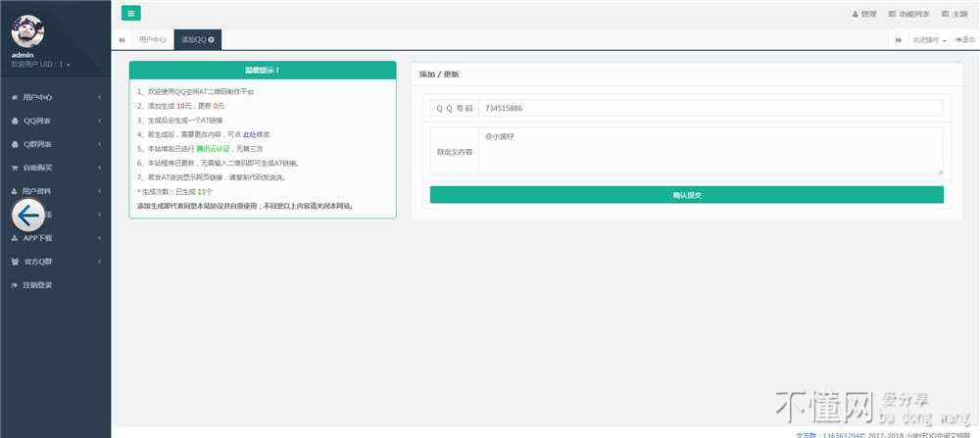The width and height of the screenshot is (980, 438).
Task: Click the green hamburger menu toggle button
Action: pyautogui.click(x=131, y=13)
